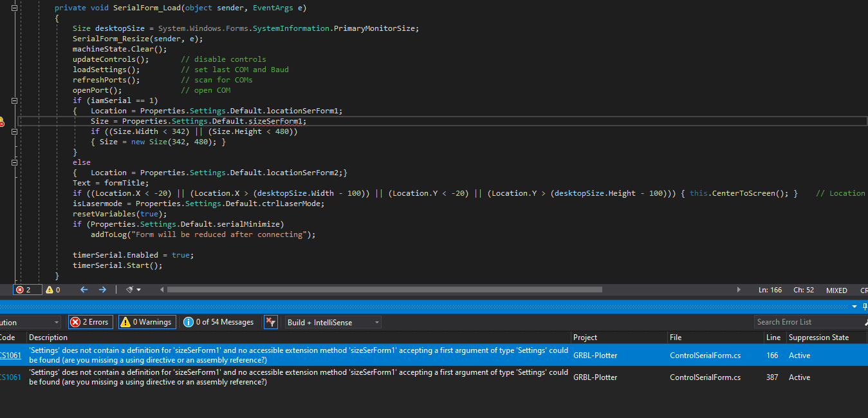Click the code cleanup broom icon

(130, 290)
